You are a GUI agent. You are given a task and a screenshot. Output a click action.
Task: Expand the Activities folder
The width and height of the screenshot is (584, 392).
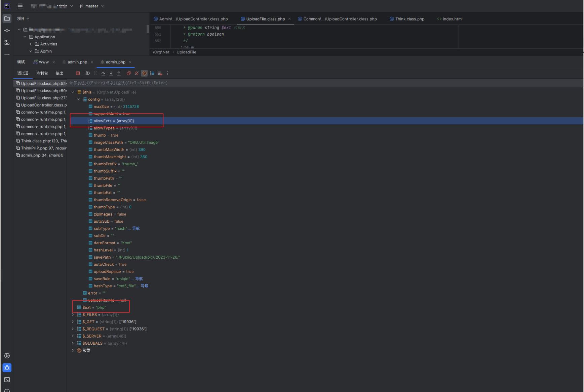(31, 44)
